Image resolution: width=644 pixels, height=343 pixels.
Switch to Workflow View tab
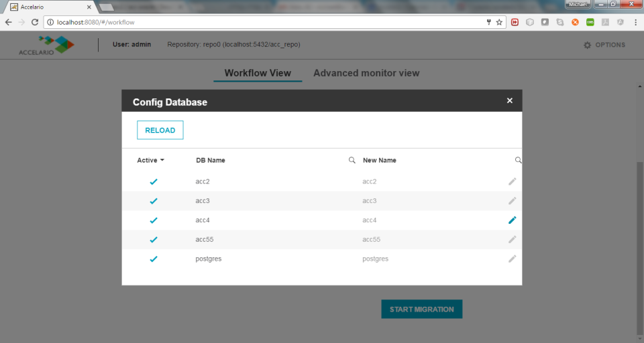[x=258, y=73]
